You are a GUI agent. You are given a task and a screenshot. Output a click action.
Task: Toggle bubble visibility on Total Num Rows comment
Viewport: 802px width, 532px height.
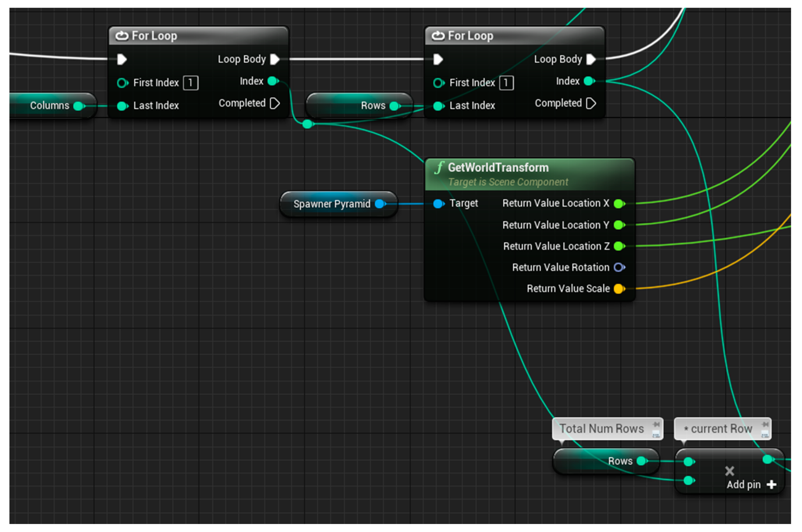click(x=656, y=434)
